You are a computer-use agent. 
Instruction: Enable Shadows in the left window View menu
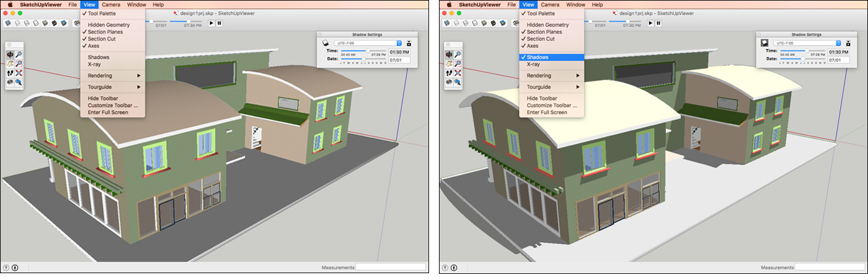[99, 57]
